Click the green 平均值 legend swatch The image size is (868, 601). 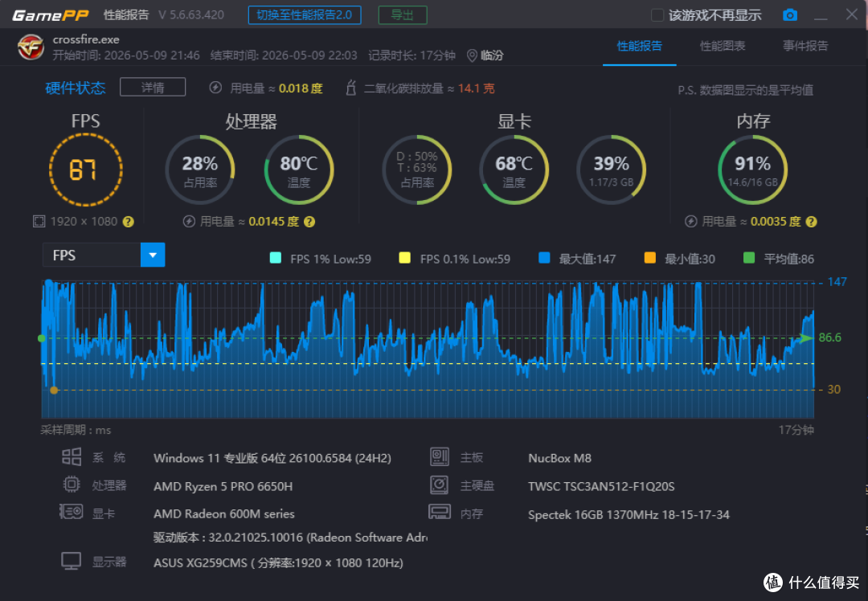749,258
